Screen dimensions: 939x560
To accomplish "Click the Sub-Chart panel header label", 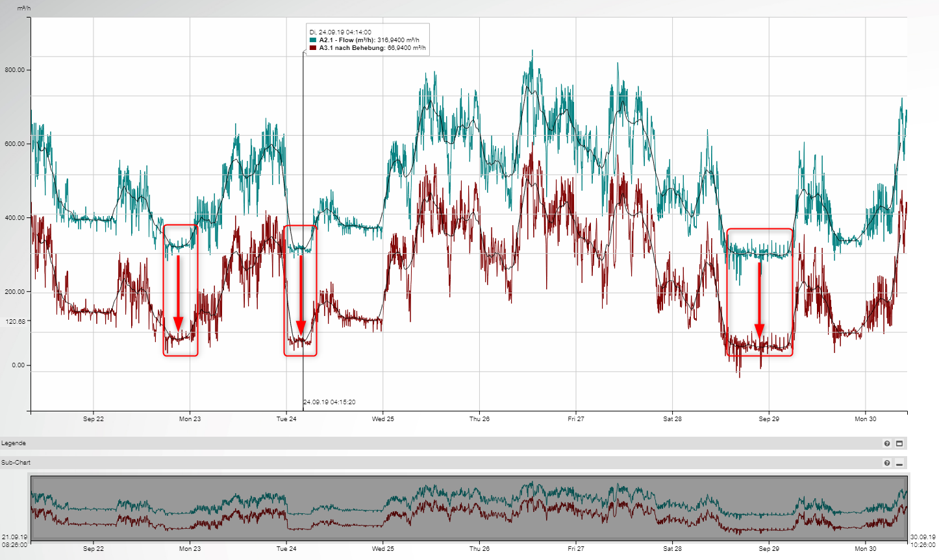I will [x=16, y=463].
